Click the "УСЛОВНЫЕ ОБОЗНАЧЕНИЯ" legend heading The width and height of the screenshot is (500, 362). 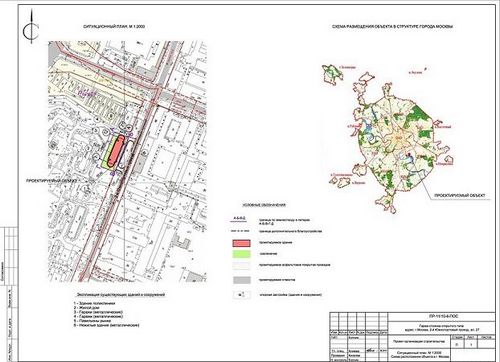point(264,205)
